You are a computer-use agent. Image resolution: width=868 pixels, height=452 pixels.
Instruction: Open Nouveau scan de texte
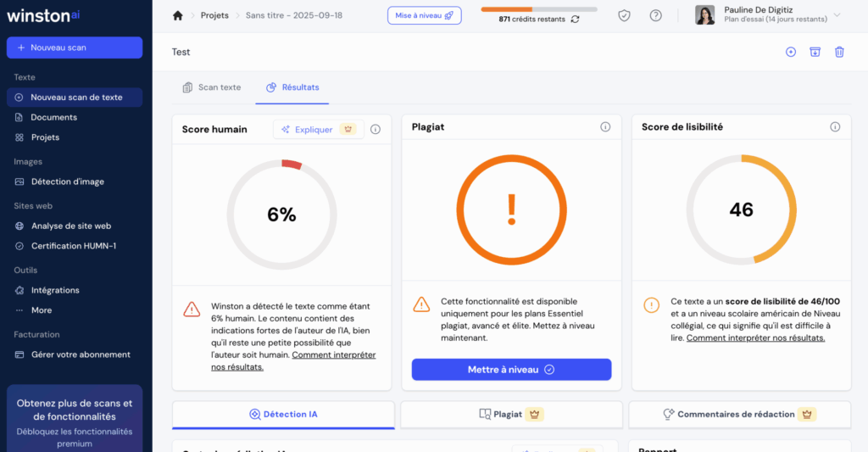[75, 98]
